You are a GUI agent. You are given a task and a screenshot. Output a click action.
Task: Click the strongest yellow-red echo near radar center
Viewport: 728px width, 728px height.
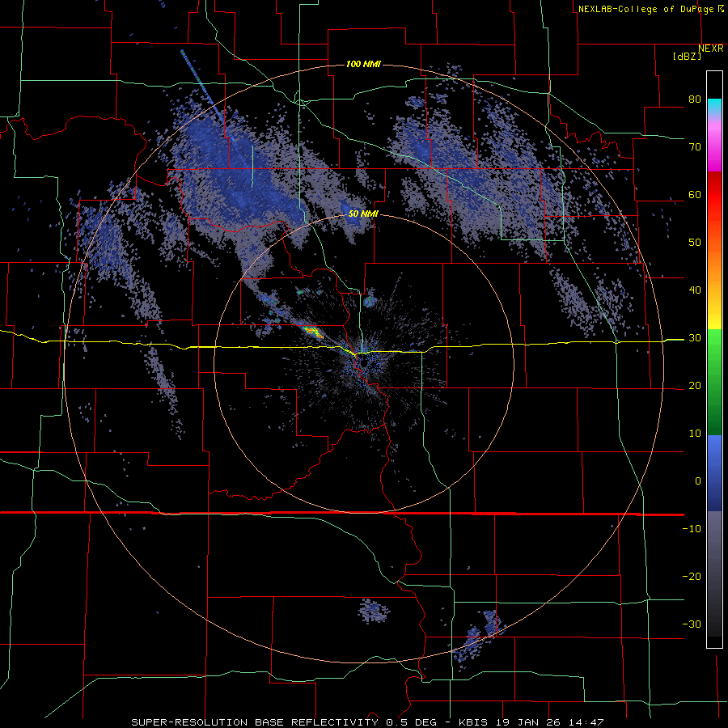tap(312, 332)
